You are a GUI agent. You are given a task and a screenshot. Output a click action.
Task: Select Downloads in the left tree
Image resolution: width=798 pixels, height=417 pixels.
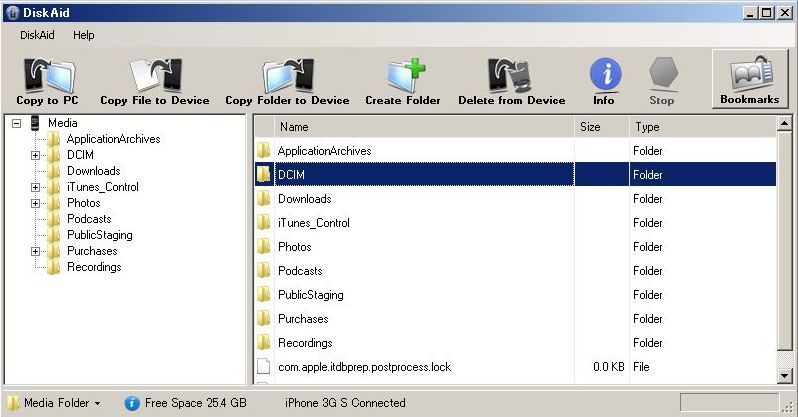click(x=94, y=171)
